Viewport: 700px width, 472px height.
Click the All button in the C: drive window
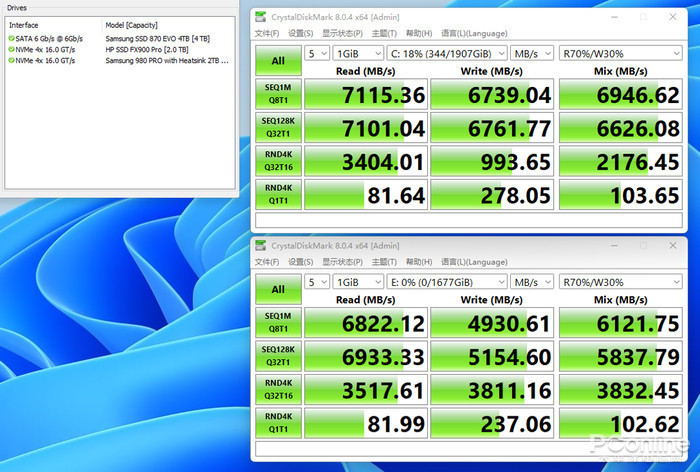pyautogui.click(x=278, y=61)
